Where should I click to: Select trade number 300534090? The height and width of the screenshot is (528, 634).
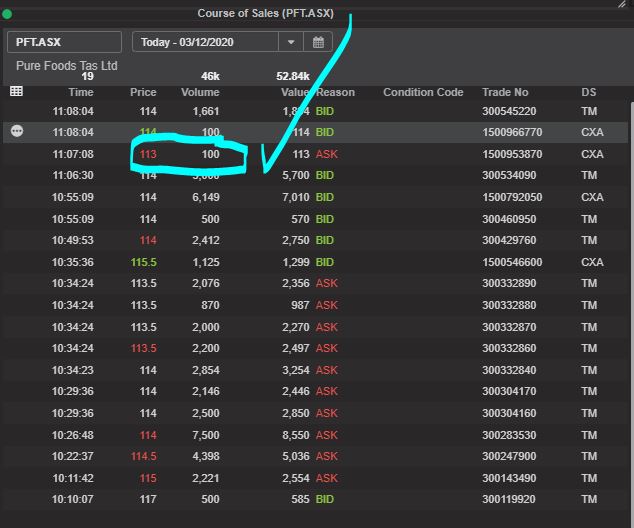509,175
